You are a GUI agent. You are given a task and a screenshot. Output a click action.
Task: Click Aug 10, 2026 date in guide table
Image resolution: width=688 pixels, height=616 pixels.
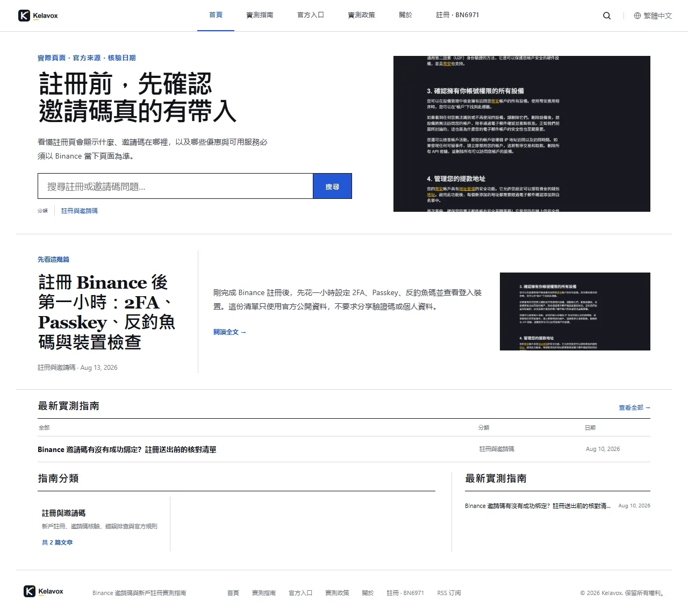pos(603,449)
